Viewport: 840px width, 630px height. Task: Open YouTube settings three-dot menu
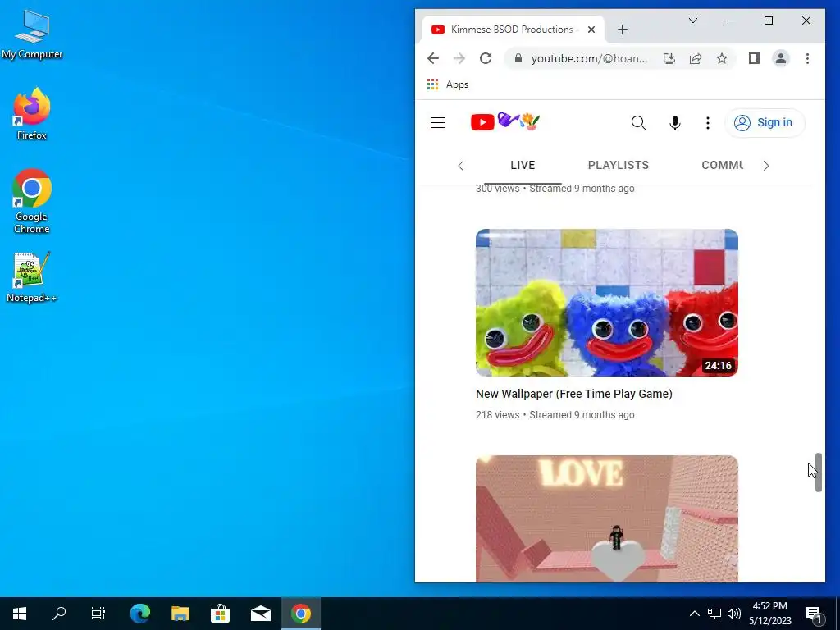(708, 123)
